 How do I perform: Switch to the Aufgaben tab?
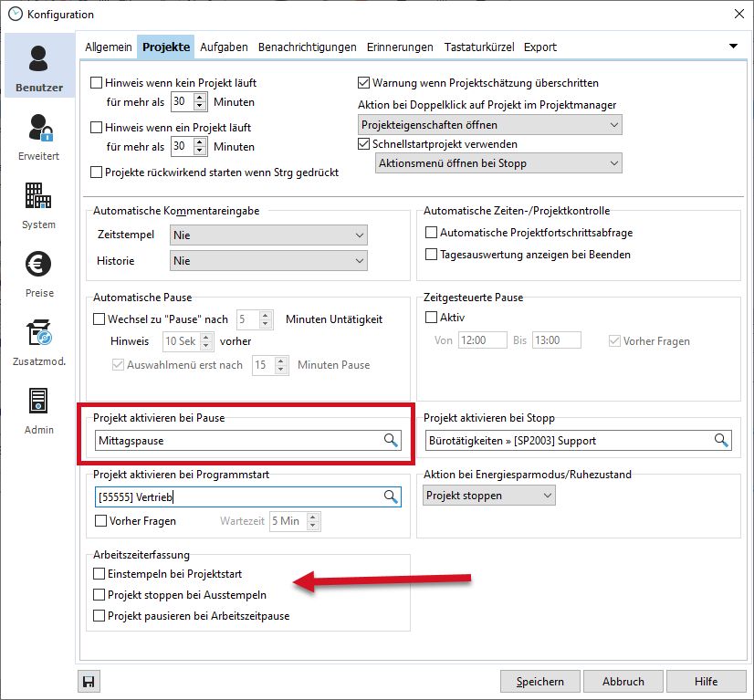click(x=224, y=47)
